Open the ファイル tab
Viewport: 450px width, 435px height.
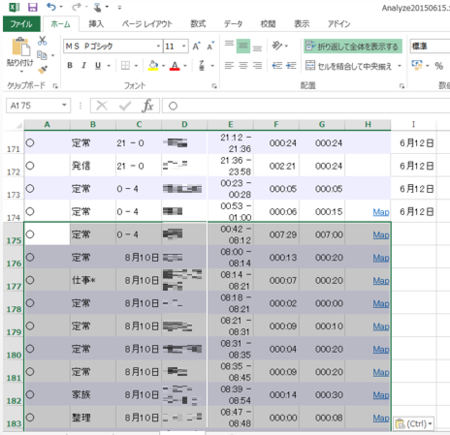[x=21, y=24]
